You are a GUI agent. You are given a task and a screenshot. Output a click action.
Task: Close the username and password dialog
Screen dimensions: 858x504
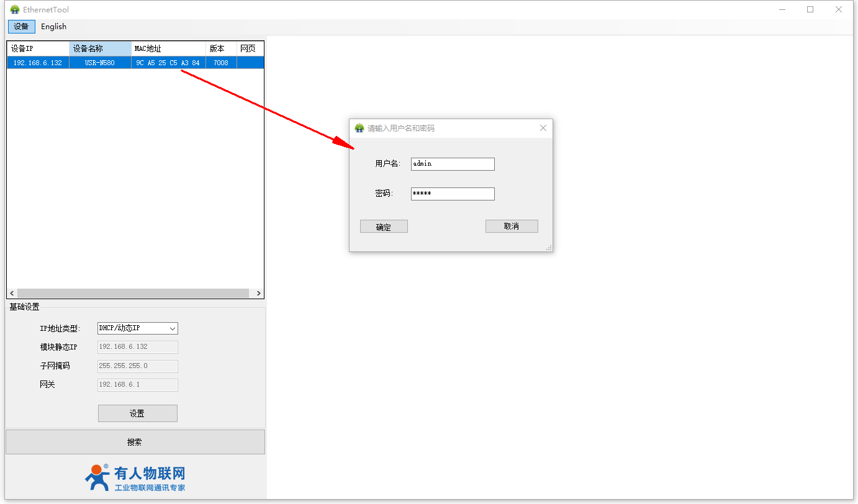543,128
